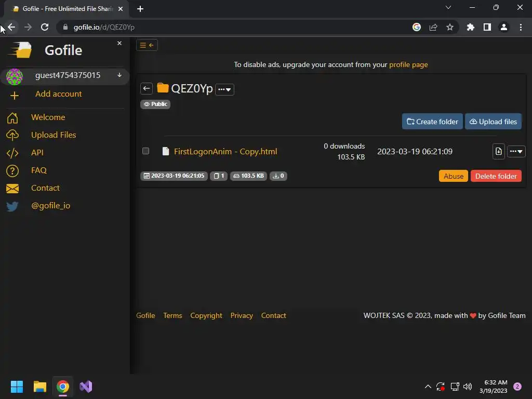
Task: Expand the guest4754375015 account arrow
Action: tap(119, 75)
